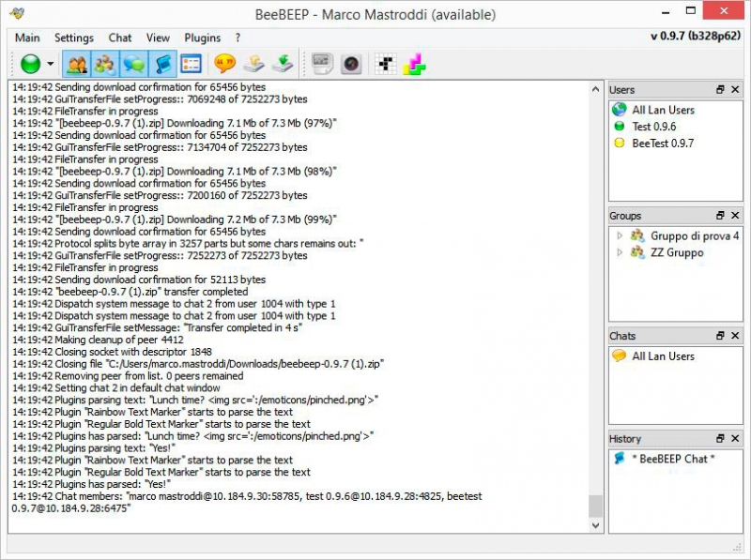The image size is (751, 560).
Task: Click log line "Closing socket with descriptor 1848"
Action: [x=112, y=352]
